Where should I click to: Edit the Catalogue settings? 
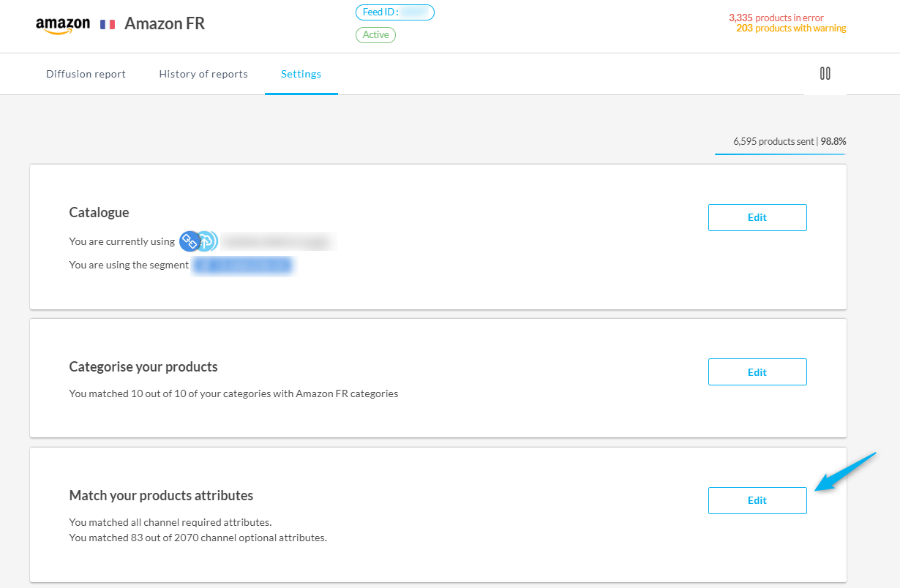(757, 217)
